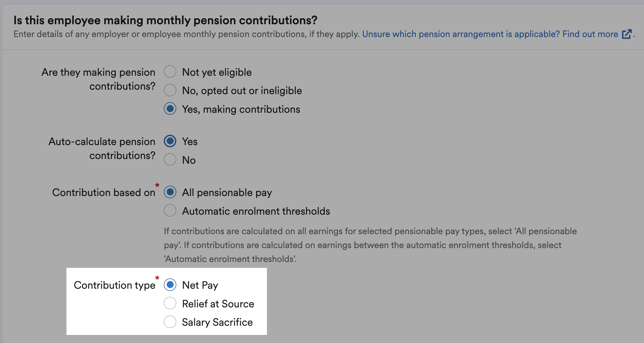
Task: Select "Yes, making contributions"
Action: click(x=170, y=109)
